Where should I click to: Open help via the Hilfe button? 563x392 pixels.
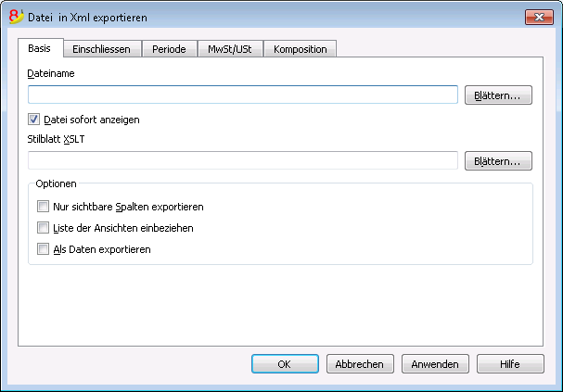click(x=510, y=364)
